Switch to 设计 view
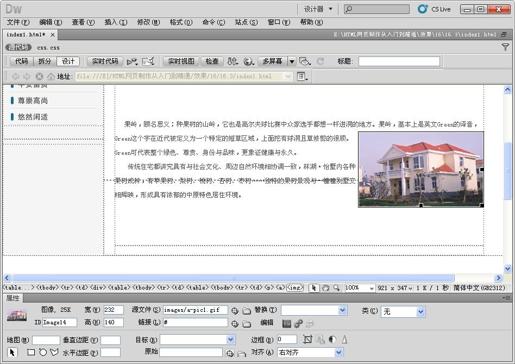Screen dimensions: 515x364 (x=68, y=61)
